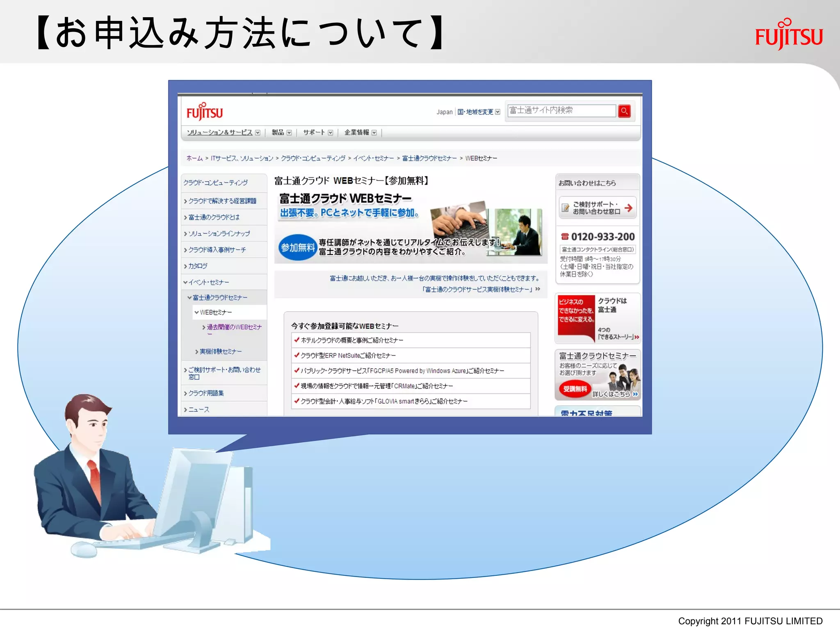This screenshot has height=630, width=840.
Task: Click 詳しくはこちら on seminar banner
Action: (615, 394)
